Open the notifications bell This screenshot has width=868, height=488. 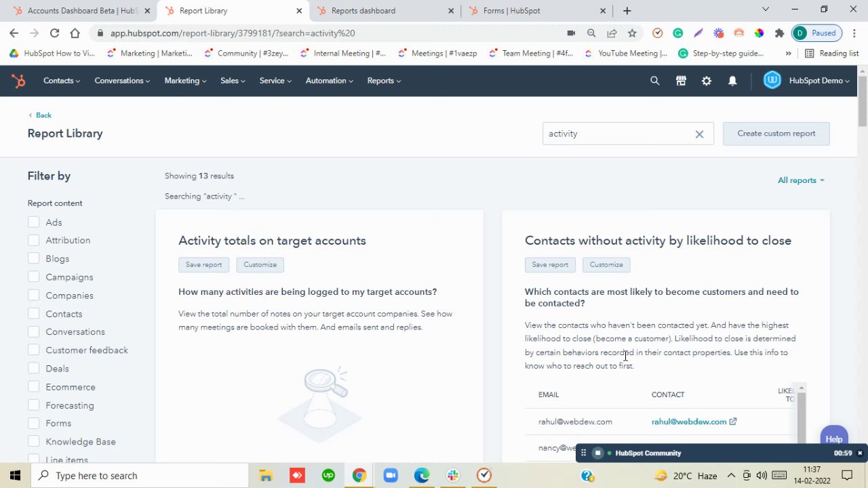click(732, 81)
